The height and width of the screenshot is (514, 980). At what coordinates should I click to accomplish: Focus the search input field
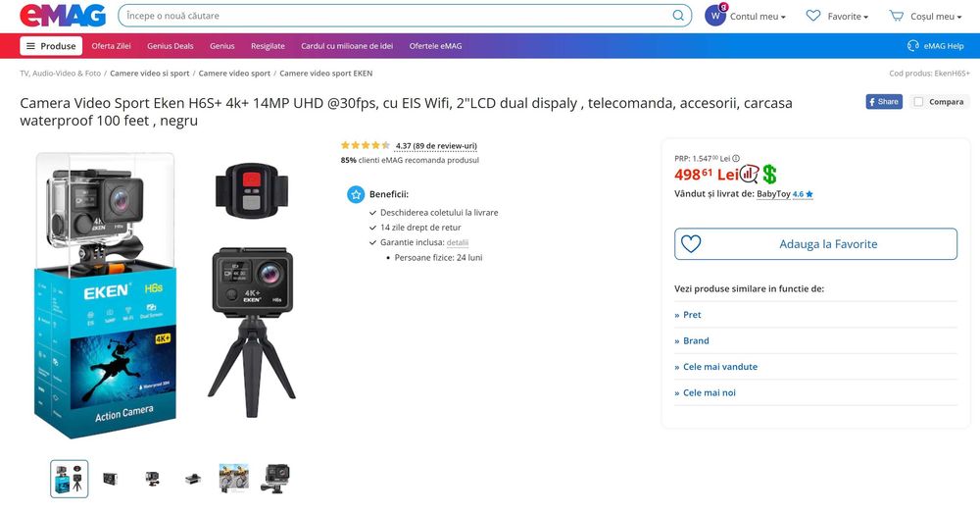pyautogui.click(x=392, y=16)
